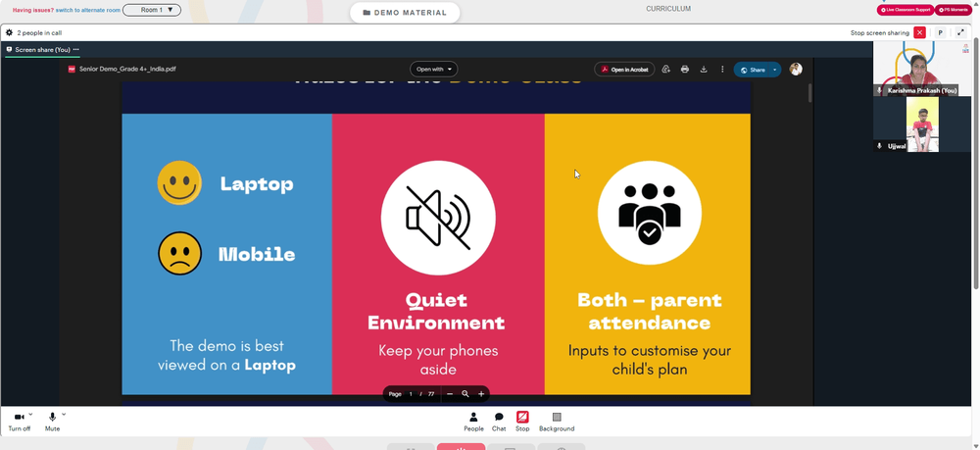Open Background effects
The height and width of the screenshot is (450, 980).
557,422
